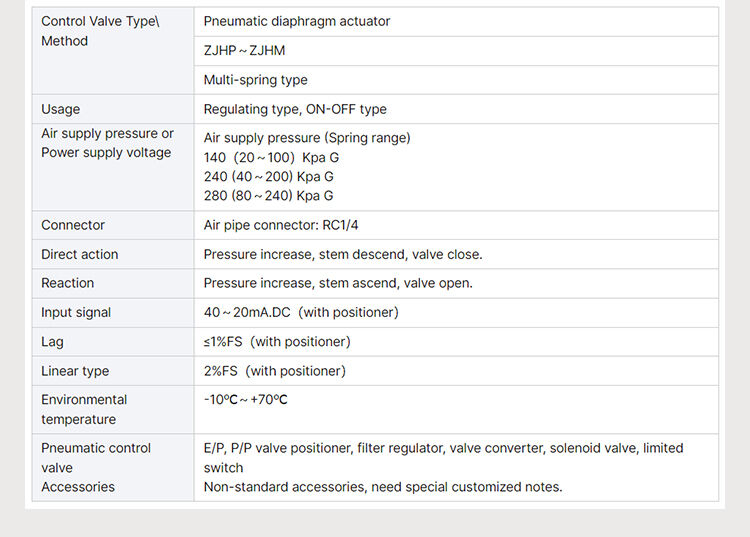
Task: Click the 'Input signal' row label
Action: (76, 312)
